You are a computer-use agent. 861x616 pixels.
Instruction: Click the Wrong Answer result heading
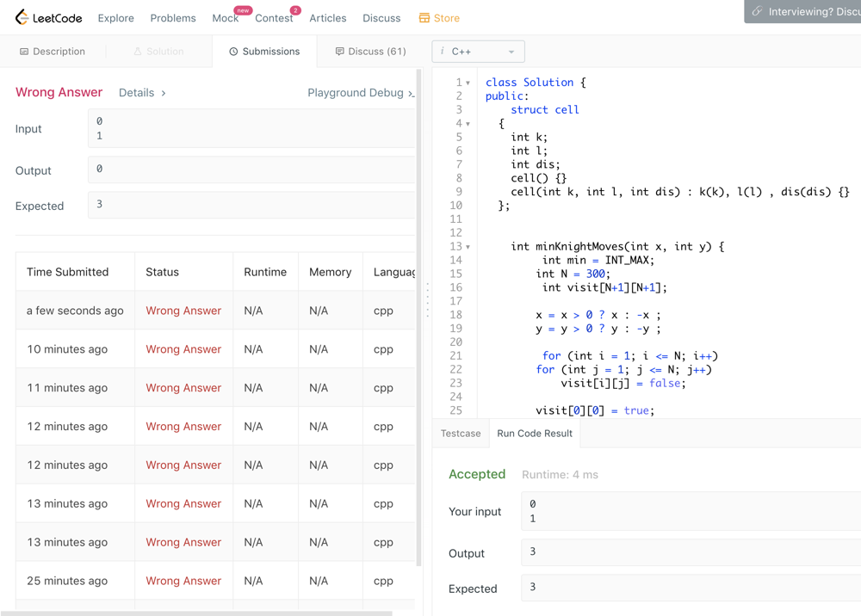coord(59,92)
